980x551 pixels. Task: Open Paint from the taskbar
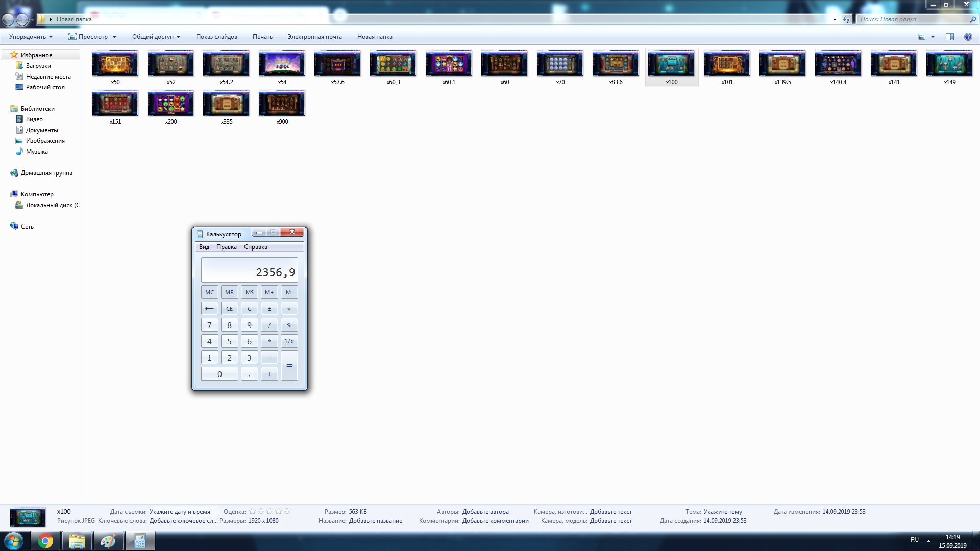point(108,541)
